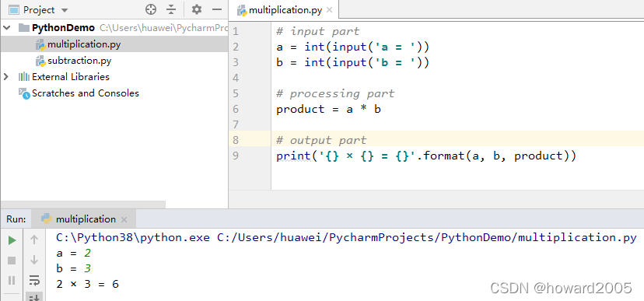Pause the output with pause icon
This screenshot has width=644, height=301.
pos(12,281)
